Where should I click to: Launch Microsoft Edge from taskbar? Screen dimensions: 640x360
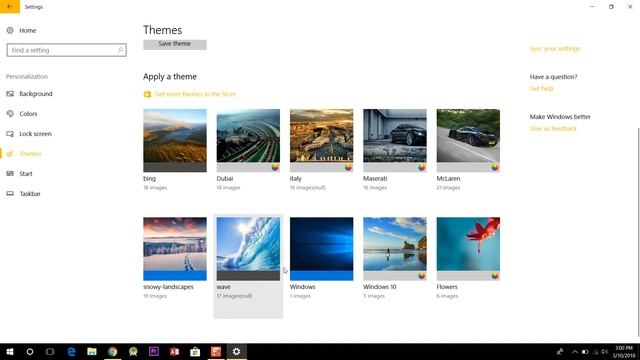click(x=71, y=351)
